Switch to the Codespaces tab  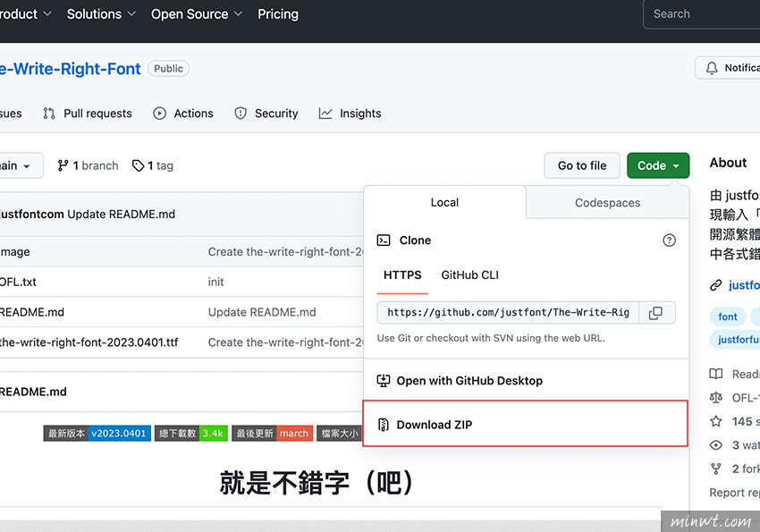[607, 203]
